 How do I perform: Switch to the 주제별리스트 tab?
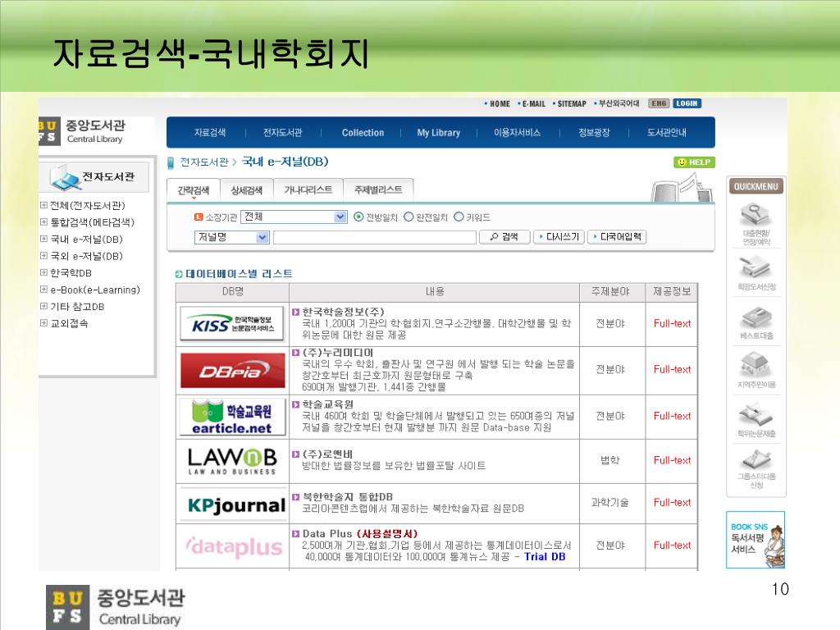378,190
